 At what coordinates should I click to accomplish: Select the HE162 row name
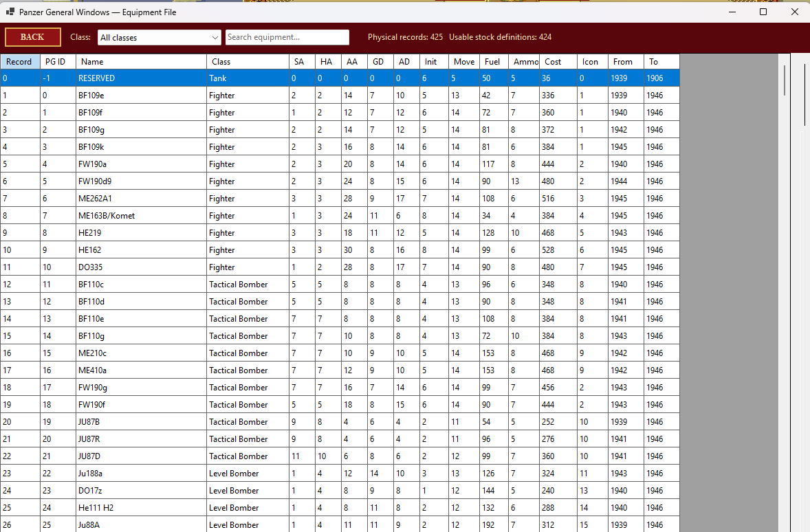pos(141,250)
